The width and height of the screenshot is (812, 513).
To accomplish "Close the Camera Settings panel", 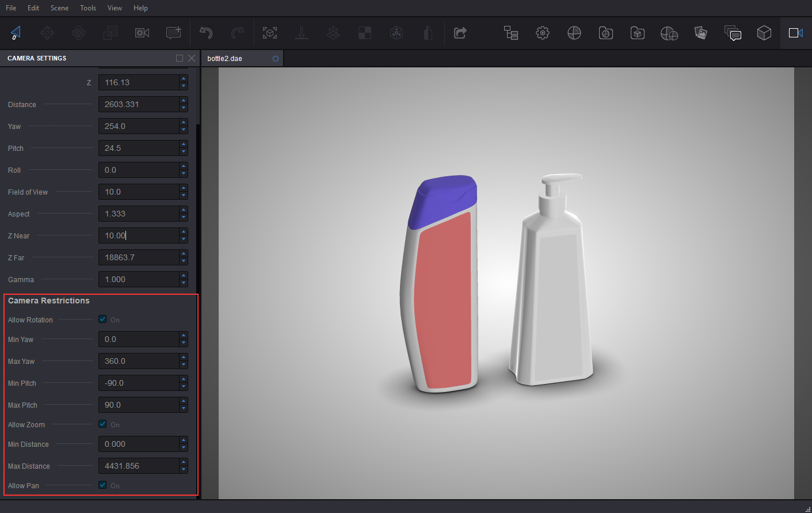I will click(192, 58).
